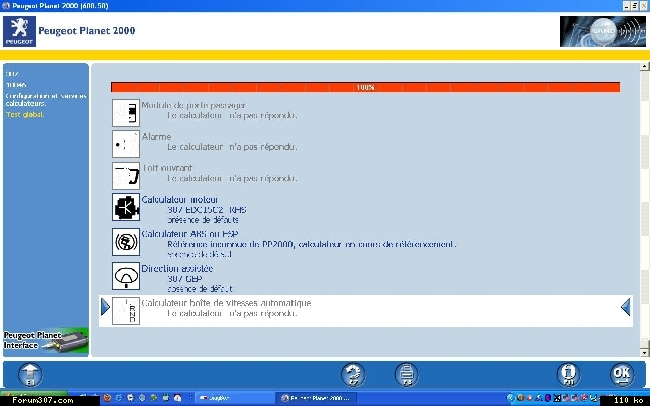
Task: Select the 'Direction assistée' text entry
Action: (177, 268)
